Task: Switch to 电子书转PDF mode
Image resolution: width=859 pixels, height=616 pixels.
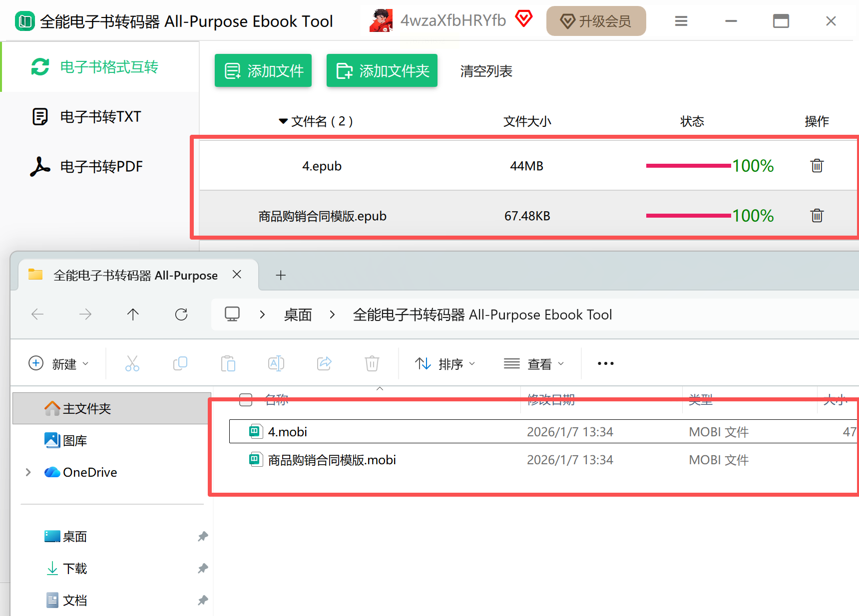Action: pyautogui.click(x=101, y=167)
